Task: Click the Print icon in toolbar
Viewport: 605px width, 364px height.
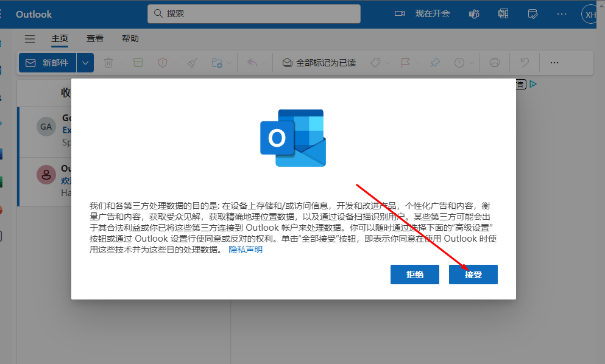Action: click(x=495, y=63)
